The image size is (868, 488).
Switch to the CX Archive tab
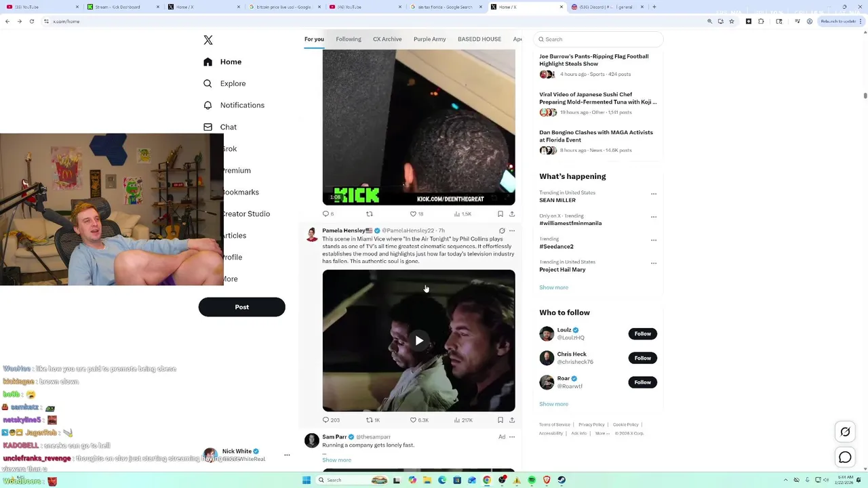[387, 39]
